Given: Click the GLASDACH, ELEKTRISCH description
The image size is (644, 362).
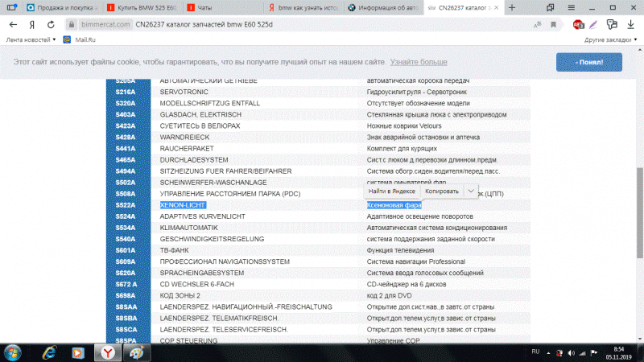Looking at the screenshot, I should [200, 114].
